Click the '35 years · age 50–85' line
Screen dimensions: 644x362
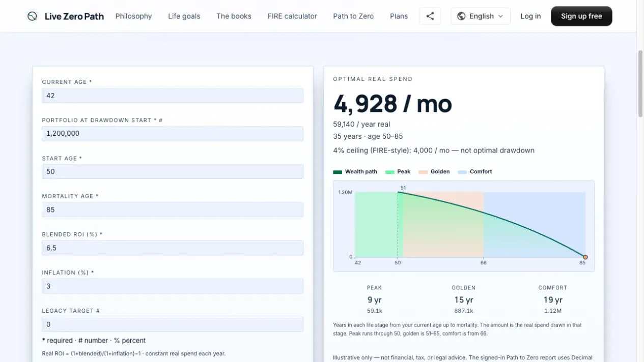coord(368,136)
